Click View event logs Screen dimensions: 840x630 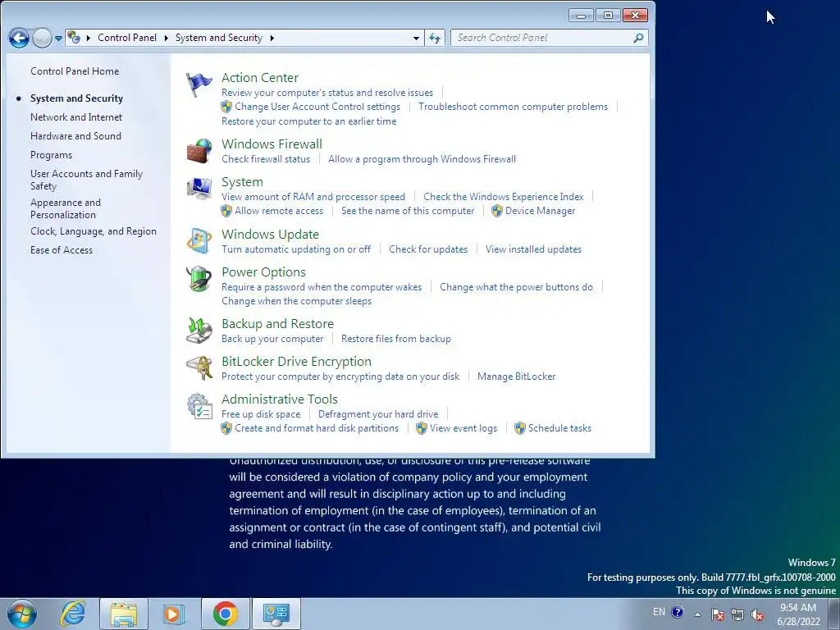pyautogui.click(x=463, y=428)
